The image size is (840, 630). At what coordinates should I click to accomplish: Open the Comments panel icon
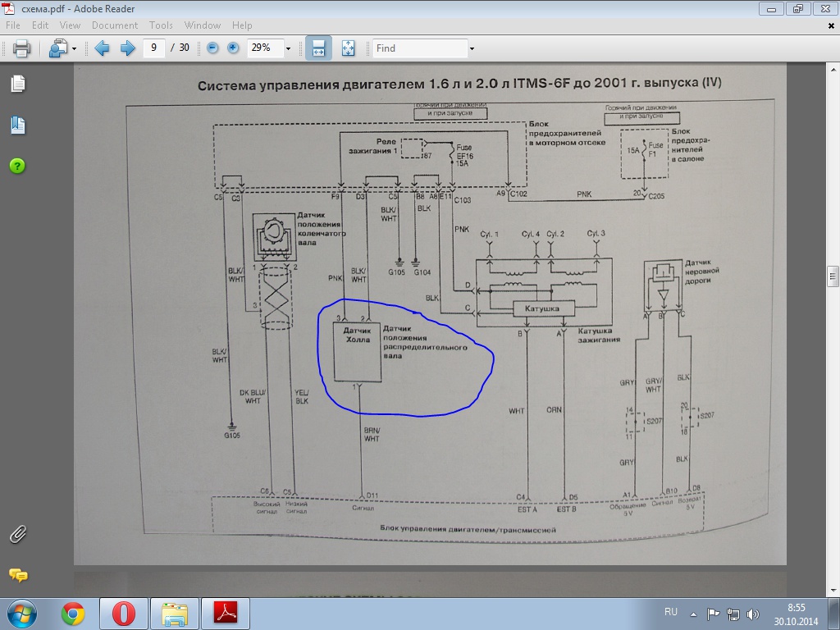17,575
